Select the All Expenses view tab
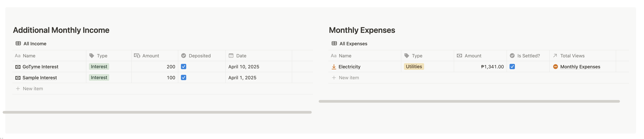Image resolution: width=644 pixels, height=139 pixels. [350, 43]
